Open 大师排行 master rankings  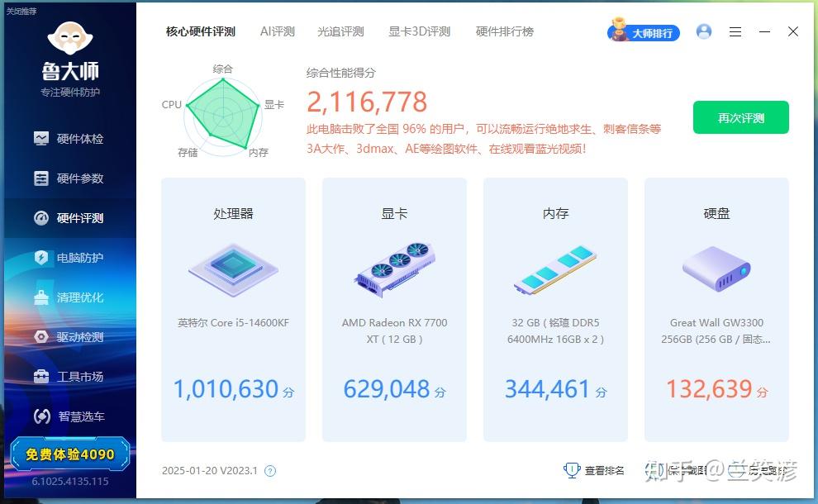tap(643, 33)
